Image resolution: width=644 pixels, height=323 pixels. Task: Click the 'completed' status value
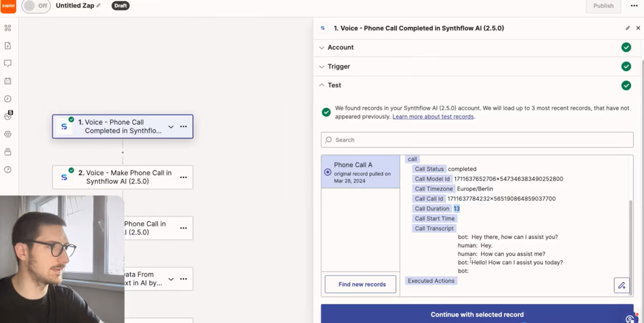point(462,169)
